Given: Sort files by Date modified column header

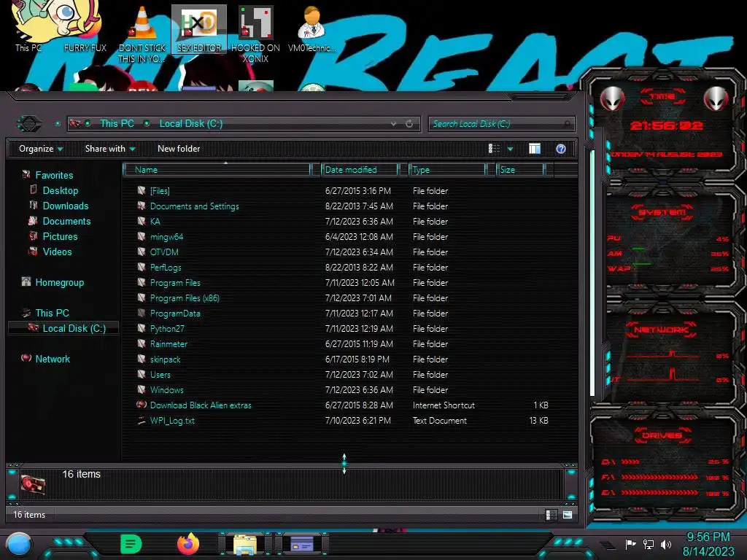Looking at the screenshot, I should click(359, 169).
